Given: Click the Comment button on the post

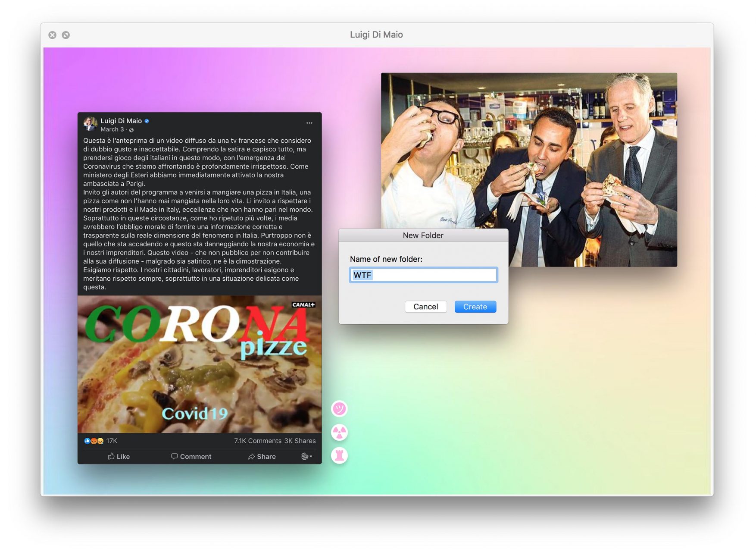Looking at the screenshot, I should tap(191, 456).
